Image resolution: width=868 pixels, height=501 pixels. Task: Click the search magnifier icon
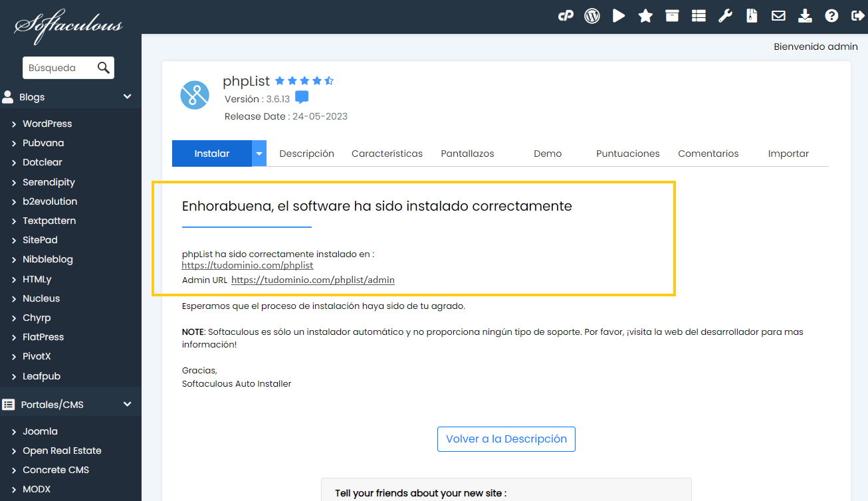103,68
